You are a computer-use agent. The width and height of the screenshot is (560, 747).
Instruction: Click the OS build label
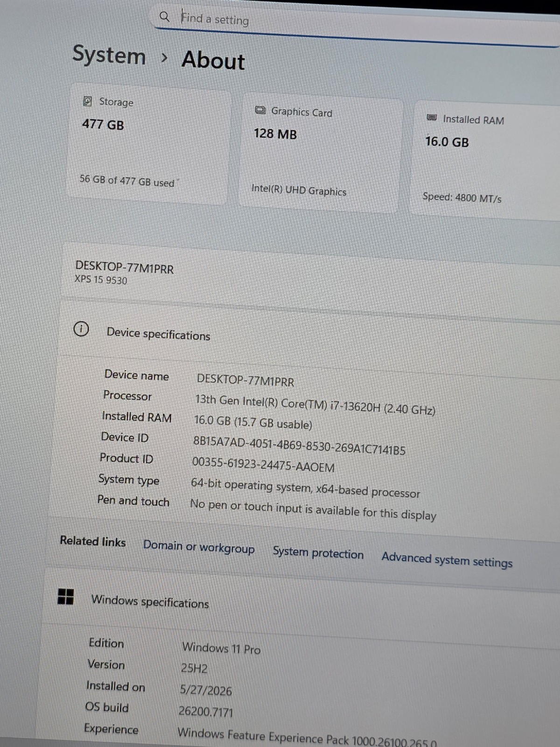[107, 707]
